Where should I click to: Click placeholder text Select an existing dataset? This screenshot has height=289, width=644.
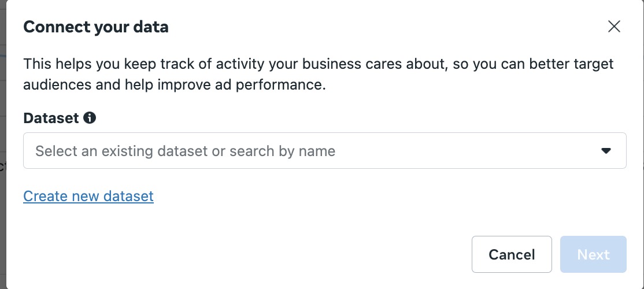(121, 151)
